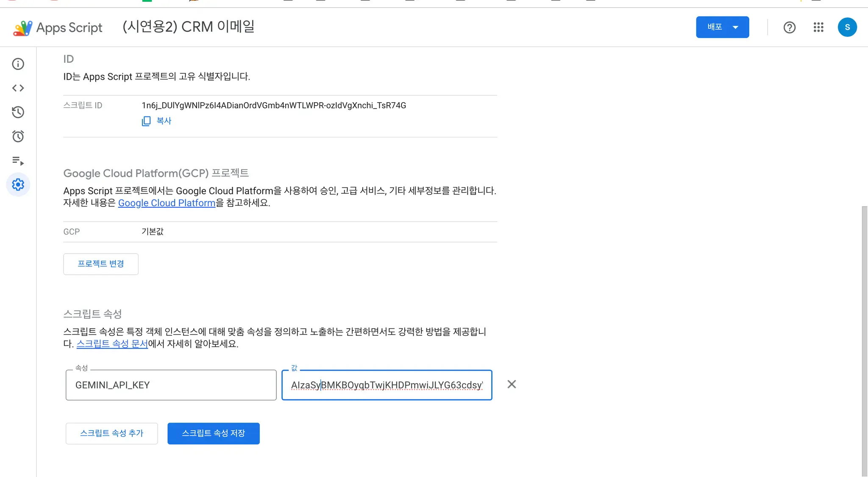Open the Triggers panel
Viewport: 868px width, 477px height.
tap(18, 136)
